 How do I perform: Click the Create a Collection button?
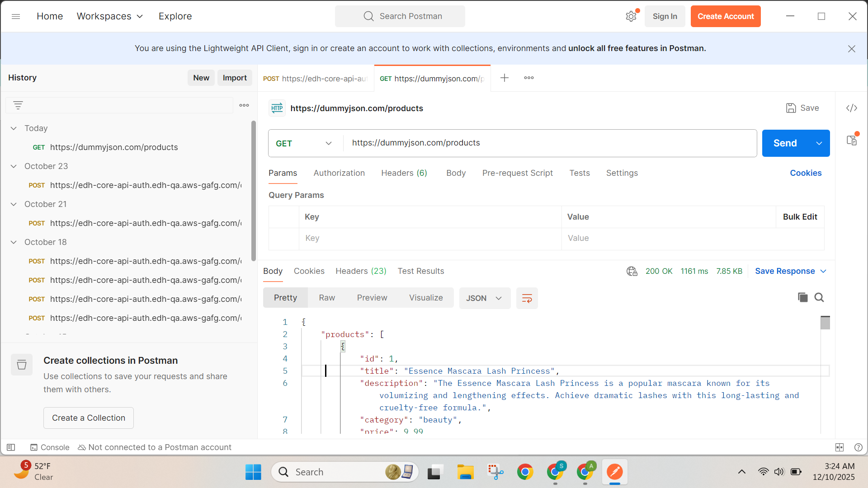pyautogui.click(x=89, y=418)
